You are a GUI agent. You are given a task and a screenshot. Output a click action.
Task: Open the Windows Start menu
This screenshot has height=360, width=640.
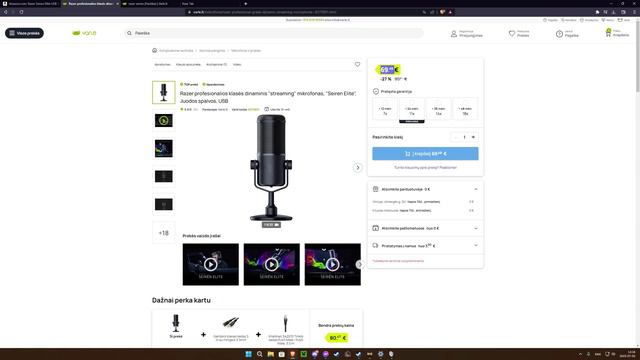coord(248,354)
